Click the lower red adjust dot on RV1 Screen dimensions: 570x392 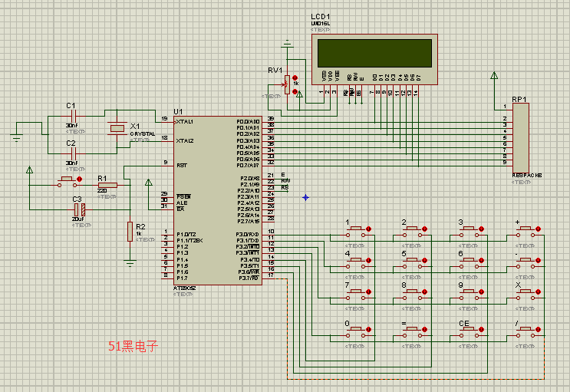pos(295,91)
